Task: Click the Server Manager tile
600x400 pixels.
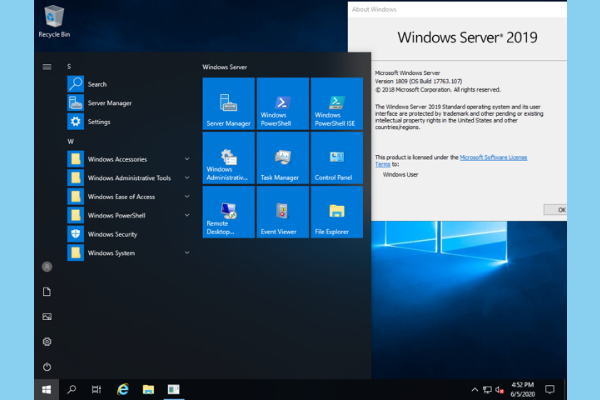Action: click(x=228, y=104)
